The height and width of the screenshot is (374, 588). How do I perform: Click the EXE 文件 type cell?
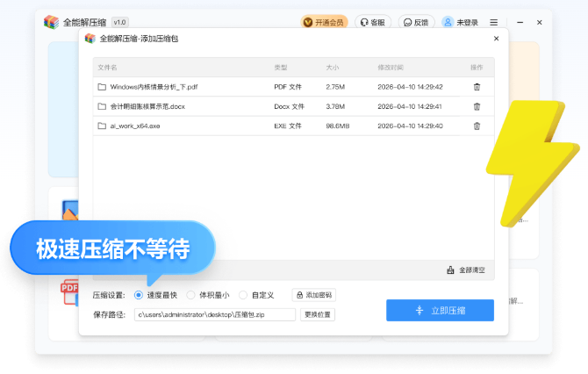[288, 126]
